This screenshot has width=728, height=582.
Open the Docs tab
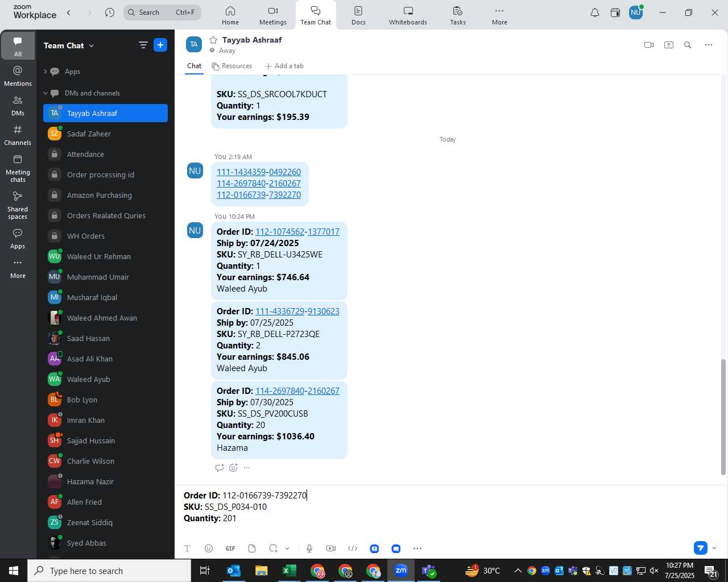(358, 15)
